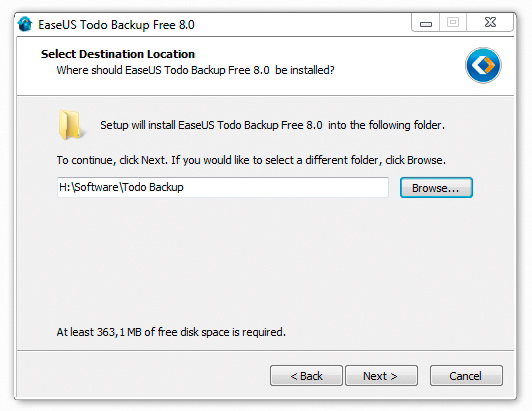Image resolution: width=532 pixels, height=411 pixels.
Task: Open the Browse folder dialog
Action: point(436,188)
